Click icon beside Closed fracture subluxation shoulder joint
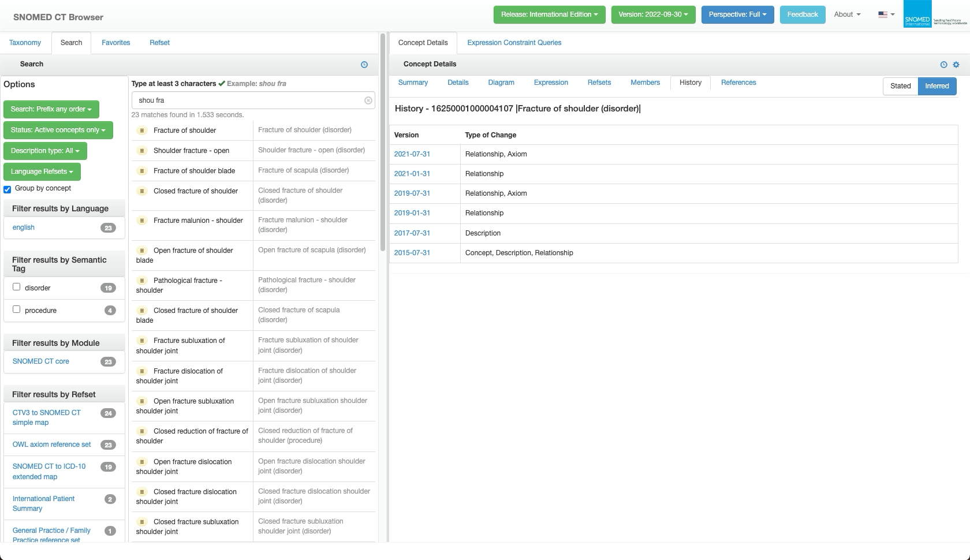 pos(142,522)
